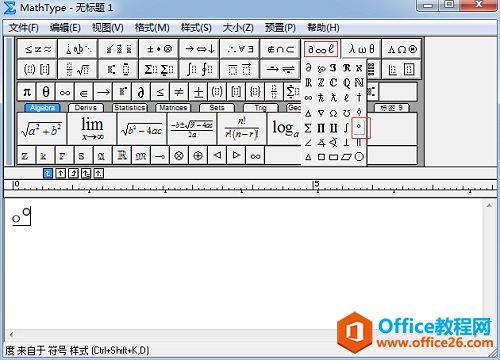Open the 样式(S) menu
The height and width of the screenshot is (360, 500).
196,28
